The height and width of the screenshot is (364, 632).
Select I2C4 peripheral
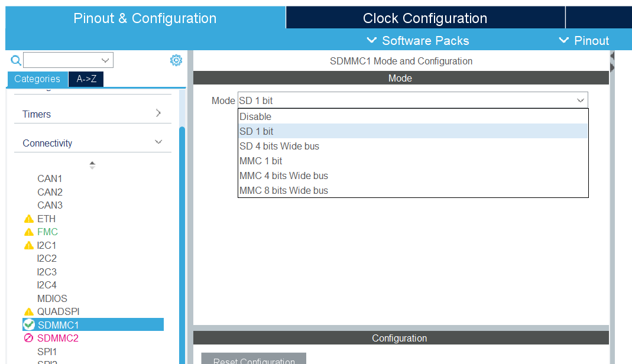[47, 285]
